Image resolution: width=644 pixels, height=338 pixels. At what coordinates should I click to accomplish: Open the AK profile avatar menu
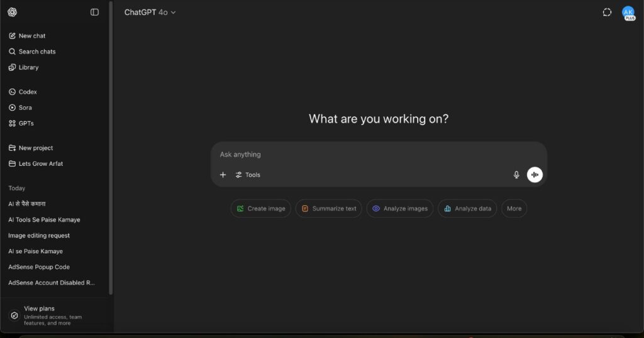click(628, 13)
